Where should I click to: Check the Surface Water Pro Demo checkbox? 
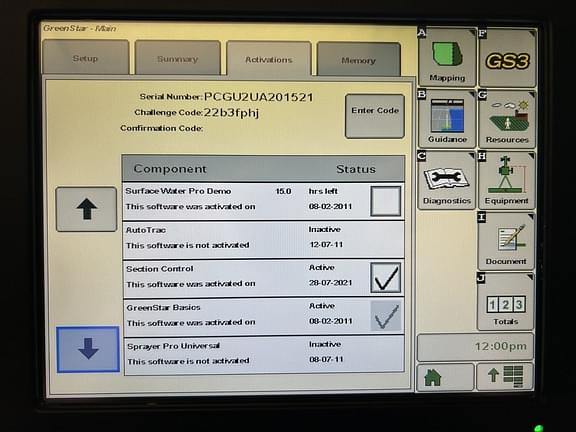click(x=386, y=201)
